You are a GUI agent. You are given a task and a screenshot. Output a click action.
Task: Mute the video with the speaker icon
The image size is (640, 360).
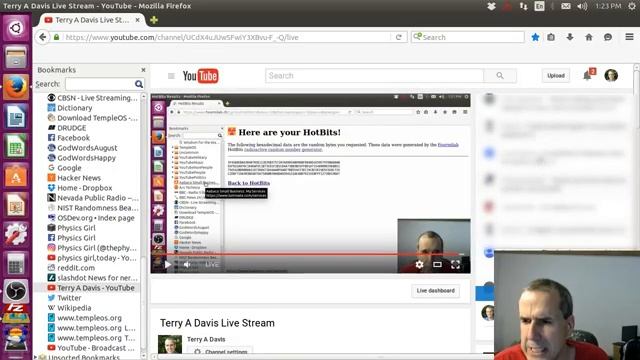point(187,264)
